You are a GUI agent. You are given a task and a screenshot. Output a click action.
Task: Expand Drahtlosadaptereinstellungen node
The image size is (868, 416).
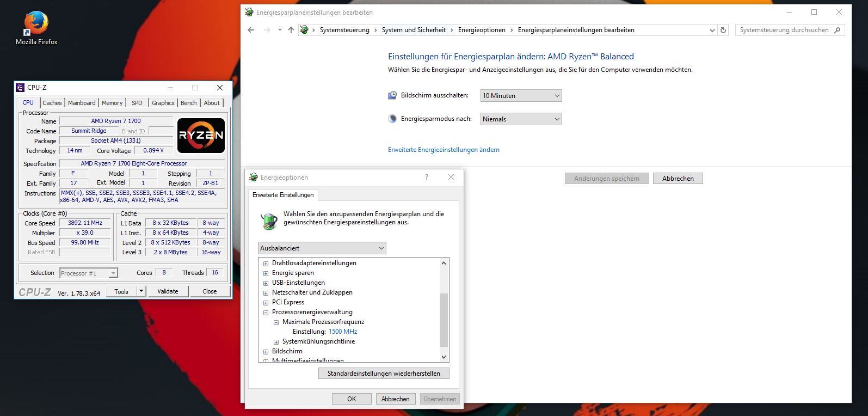tap(266, 264)
